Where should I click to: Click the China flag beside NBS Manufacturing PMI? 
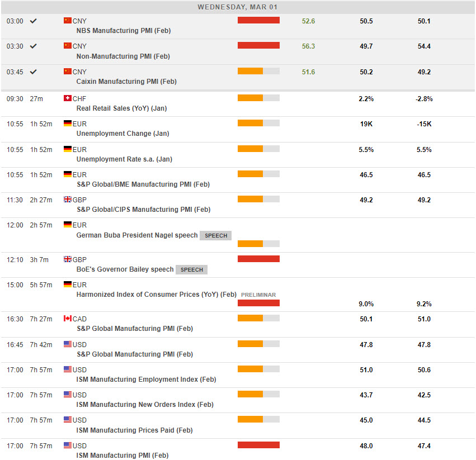tap(68, 21)
